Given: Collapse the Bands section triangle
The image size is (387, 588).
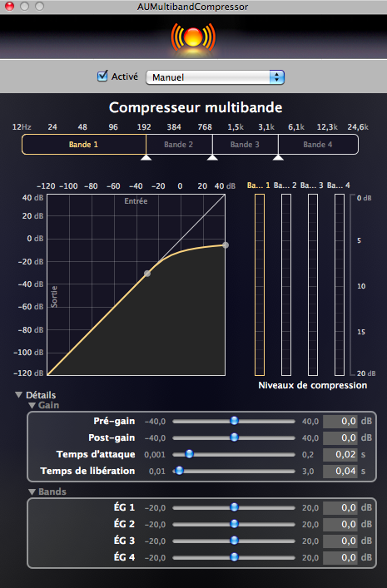Looking at the screenshot, I should 32,492.
